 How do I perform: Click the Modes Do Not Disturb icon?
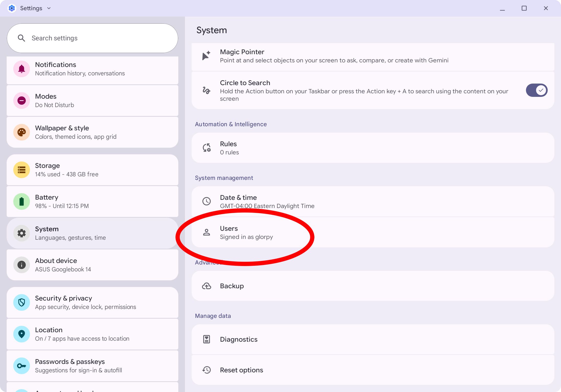(21, 100)
